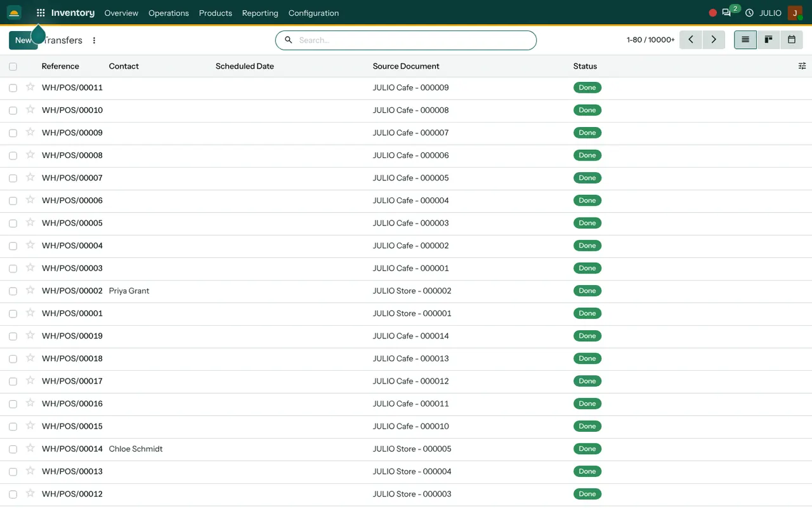This screenshot has height=508, width=812.
Task: Tick the select-all checkbox in header
Action: pos(13,66)
